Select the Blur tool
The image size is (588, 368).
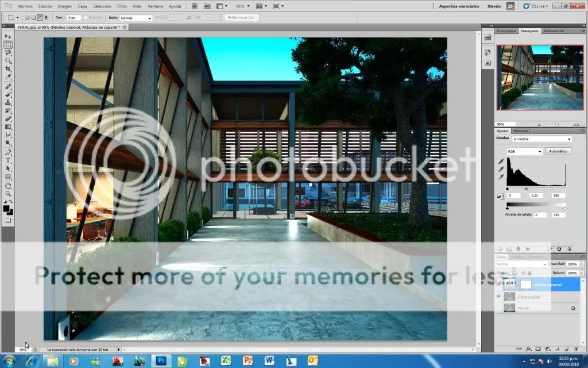[8, 135]
